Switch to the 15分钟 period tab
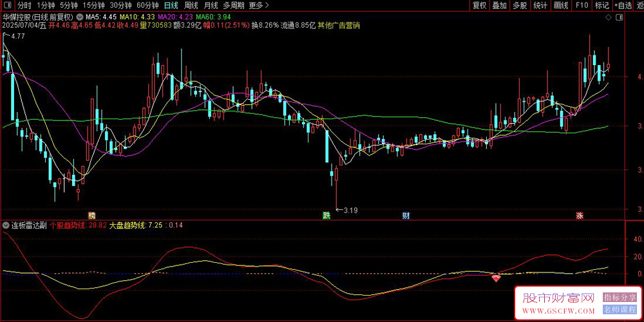The height and width of the screenshot is (322, 644). [93, 5]
